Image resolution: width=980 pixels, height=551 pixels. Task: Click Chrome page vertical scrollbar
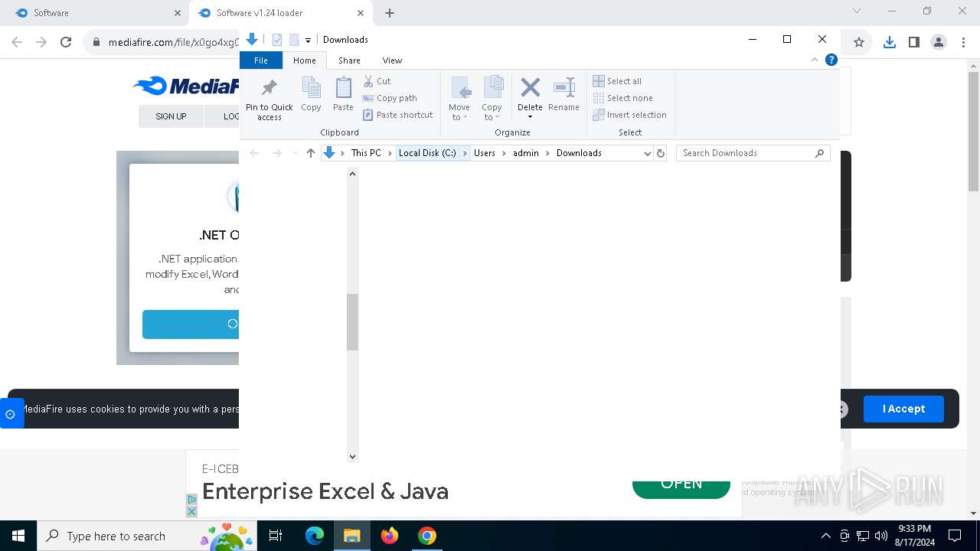pos(974,130)
